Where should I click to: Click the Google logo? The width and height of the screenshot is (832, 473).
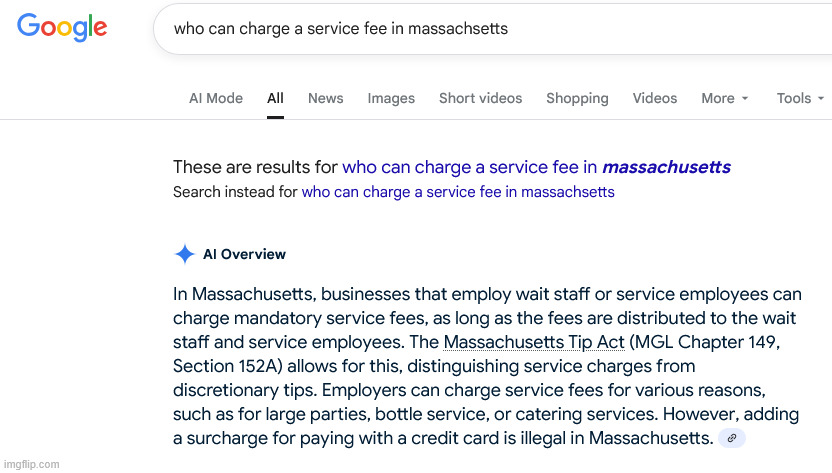[x=62, y=28]
